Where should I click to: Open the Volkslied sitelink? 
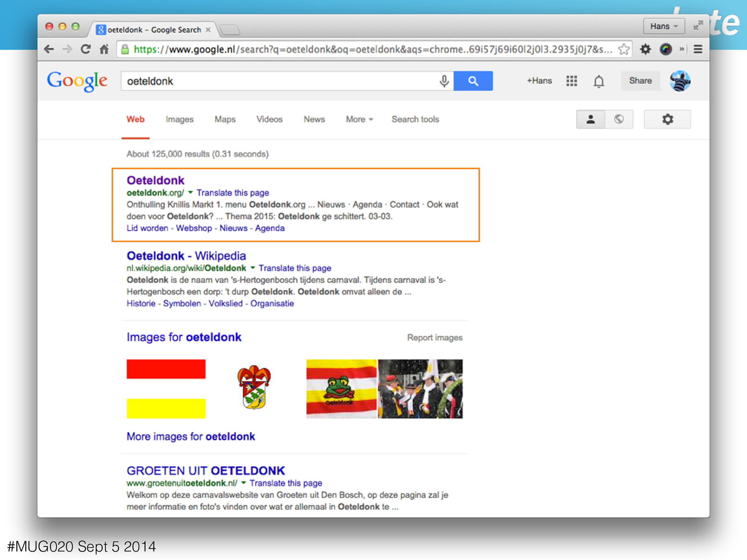pos(226,303)
